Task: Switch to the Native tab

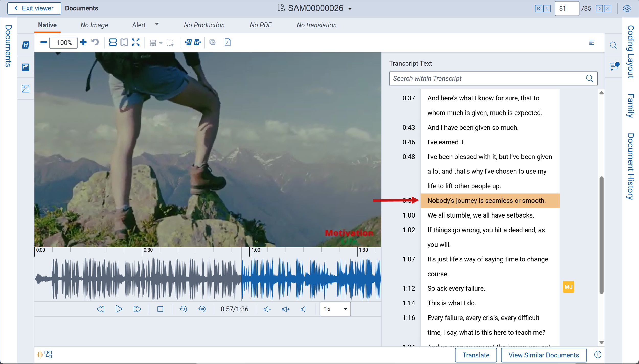Action: click(47, 25)
